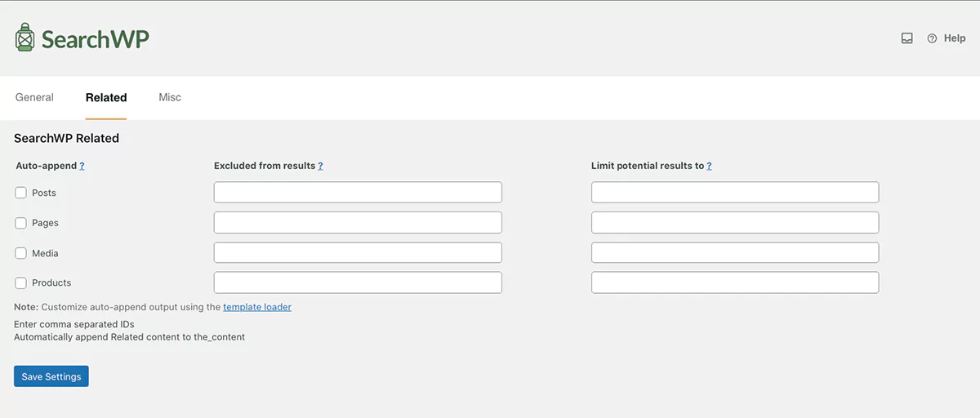
Task: Click the Save Settings button
Action: 51,376
